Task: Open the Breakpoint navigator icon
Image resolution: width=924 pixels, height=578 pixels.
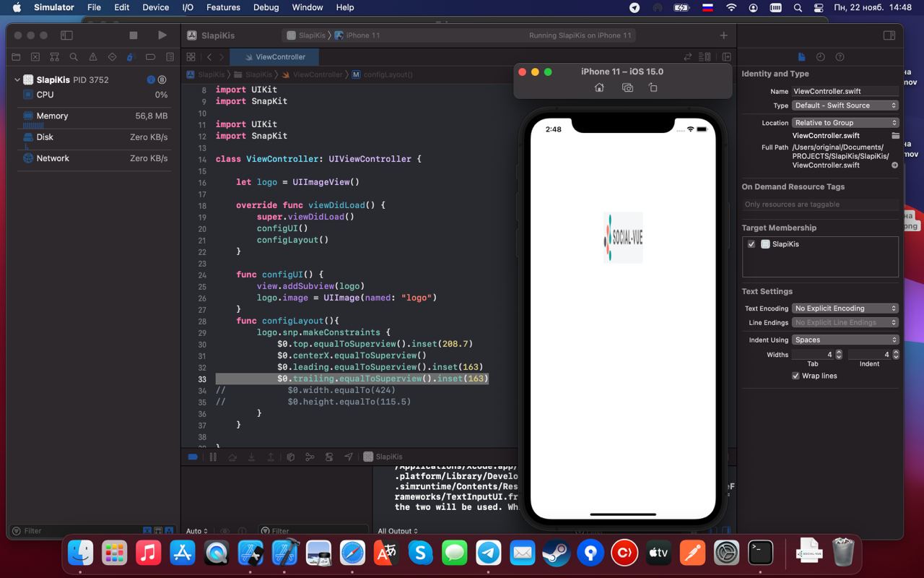Action: [150, 57]
